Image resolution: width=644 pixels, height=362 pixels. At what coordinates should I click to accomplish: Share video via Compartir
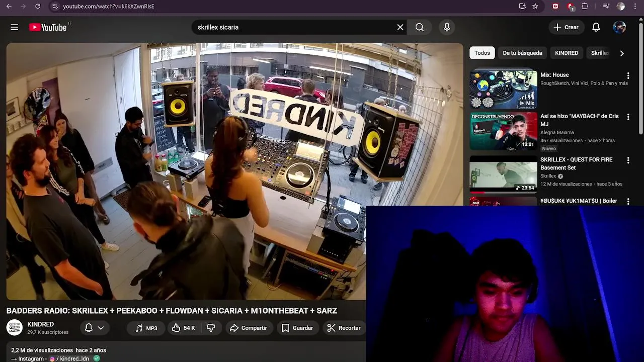coord(249,328)
